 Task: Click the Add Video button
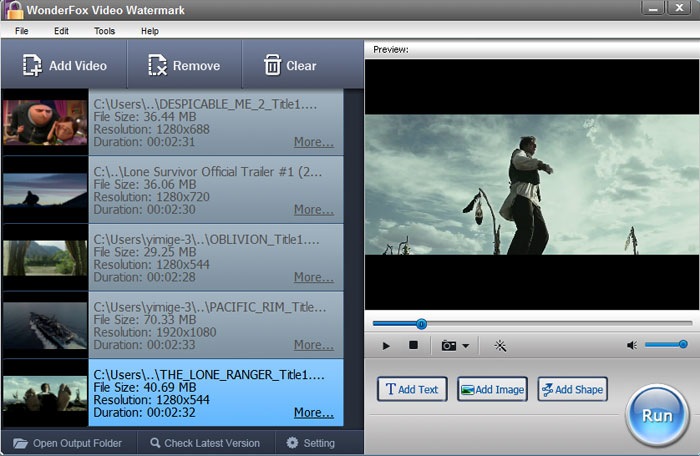[x=64, y=66]
